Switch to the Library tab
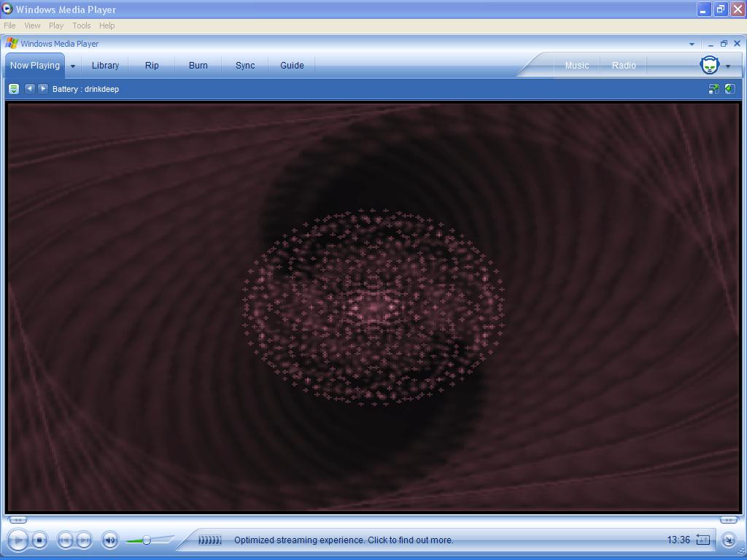Screen dimensions: 747x560 [104, 65]
